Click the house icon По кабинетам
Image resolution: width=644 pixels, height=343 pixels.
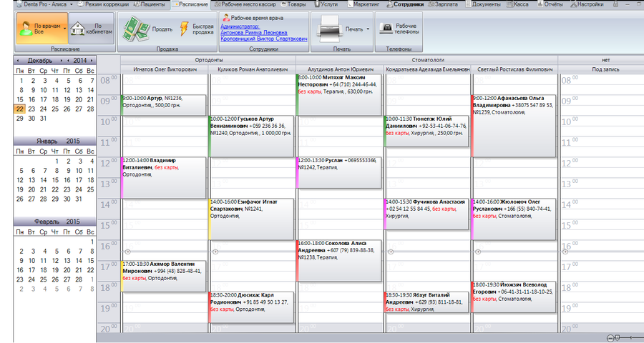click(x=77, y=29)
